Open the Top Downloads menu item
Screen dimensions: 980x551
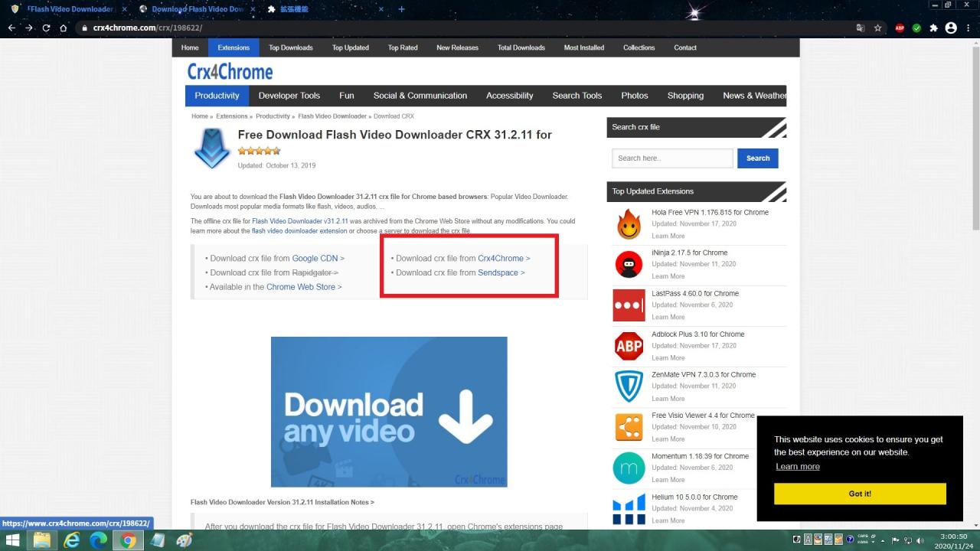pos(291,47)
